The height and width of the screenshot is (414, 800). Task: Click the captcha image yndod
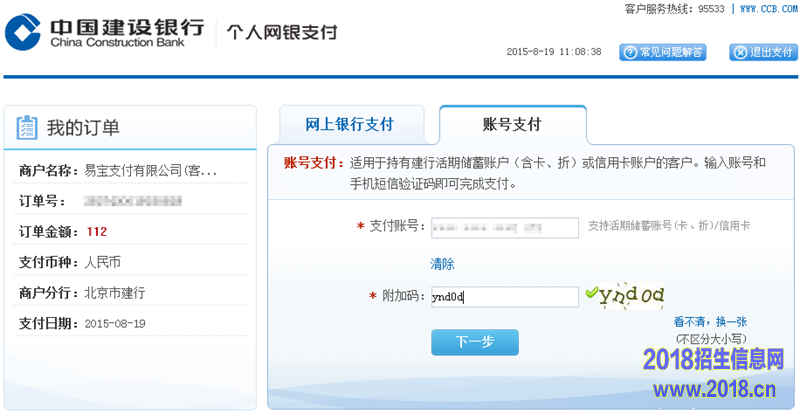pyautogui.click(x=632, y=295)
